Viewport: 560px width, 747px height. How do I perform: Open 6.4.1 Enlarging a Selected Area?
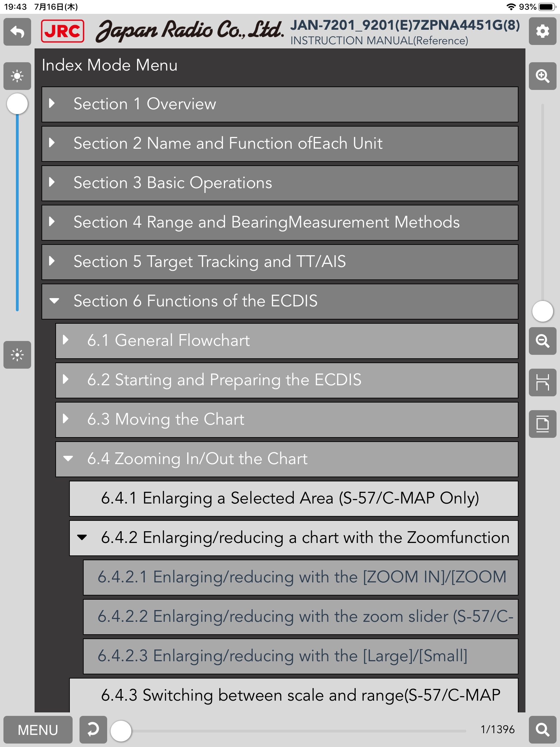294,498
